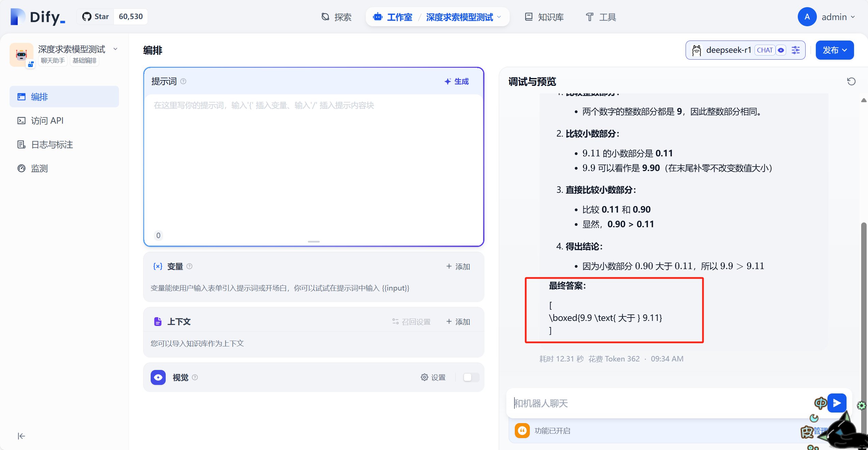Click the 生成 generate prompt button

tap(457, 81)
